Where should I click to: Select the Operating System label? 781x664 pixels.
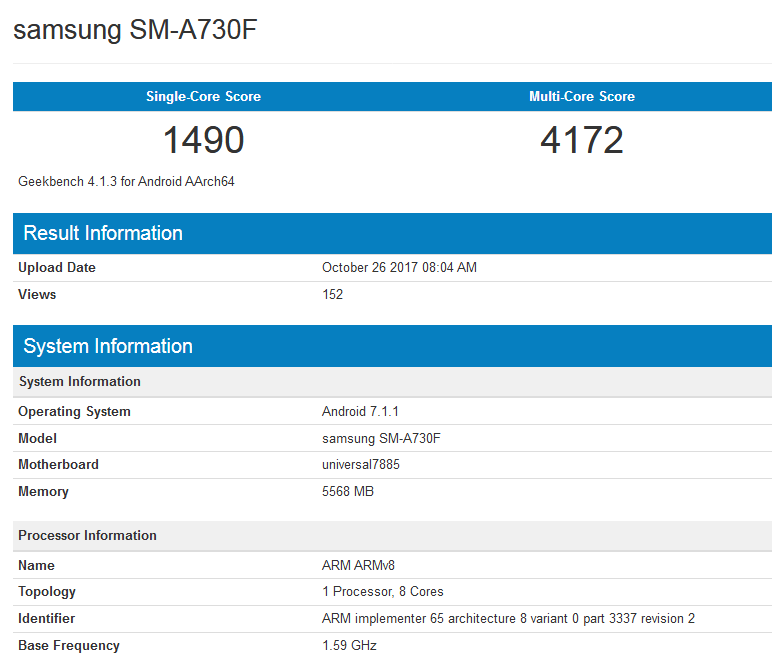click(x=74, y=412)
